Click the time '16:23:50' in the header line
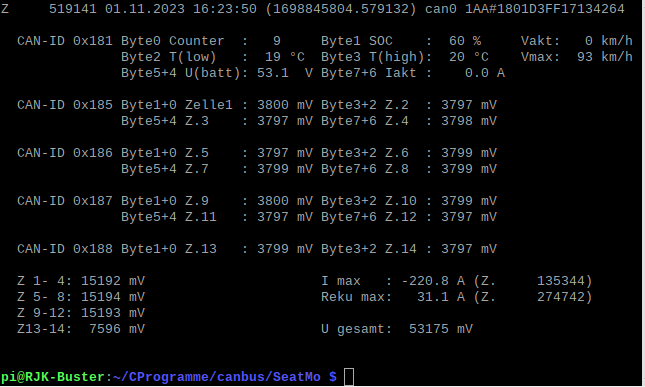The width and height of the screenshot is (645, 387). (225, 9)
